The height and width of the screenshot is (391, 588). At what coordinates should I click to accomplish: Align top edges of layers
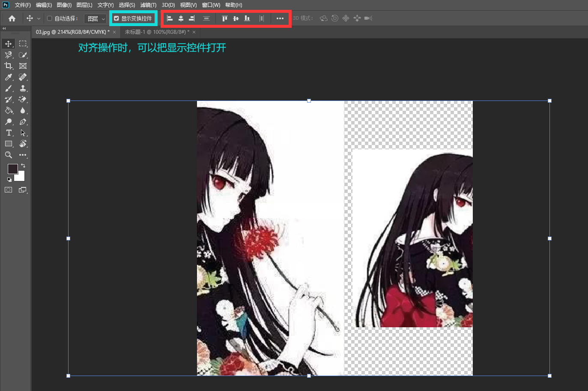click(x=224, y=18)
